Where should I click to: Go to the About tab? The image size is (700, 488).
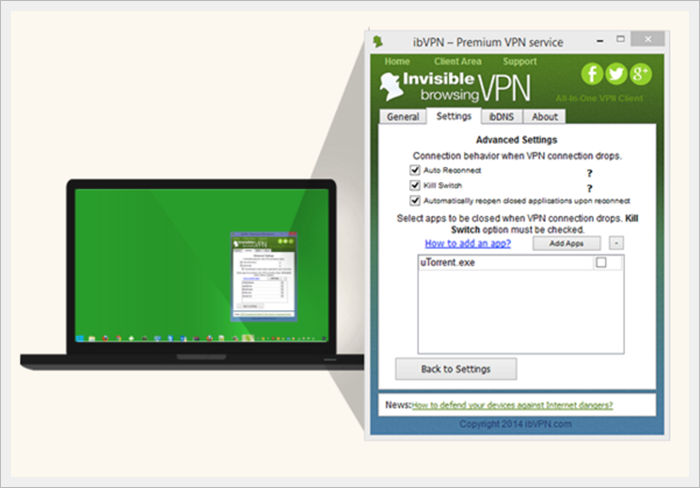[545, 117]
